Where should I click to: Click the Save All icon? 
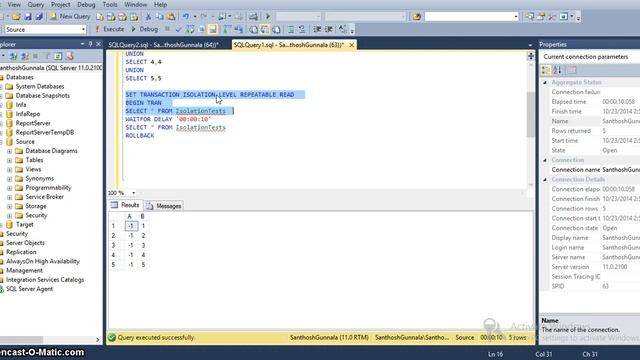[x=39, y=16]
